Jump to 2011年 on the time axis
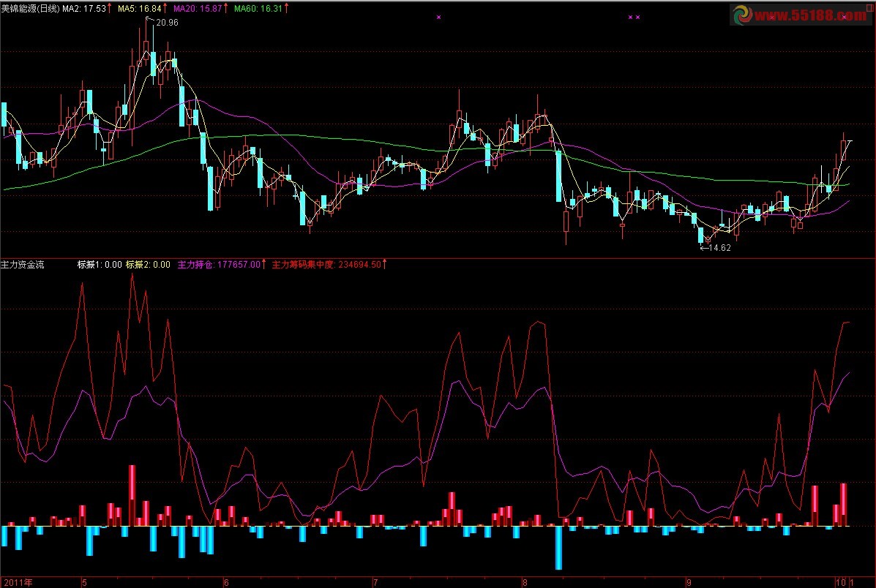 click(19, 582)
